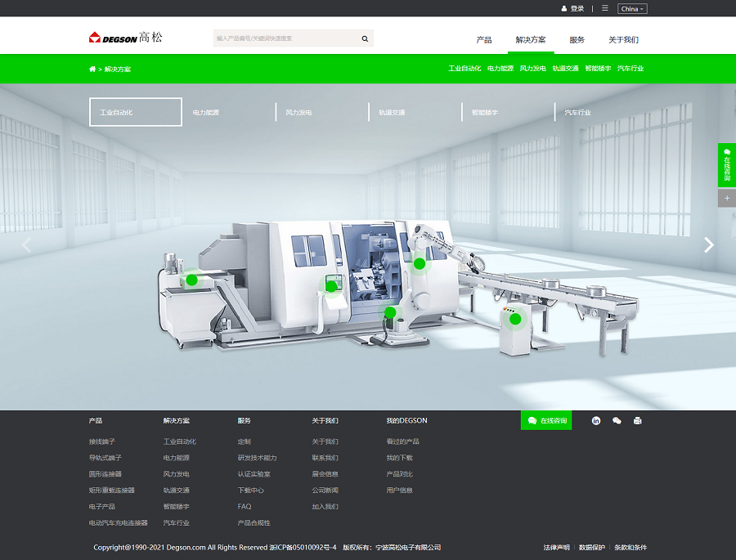Click the product search input field

click(x=285, y=38)
